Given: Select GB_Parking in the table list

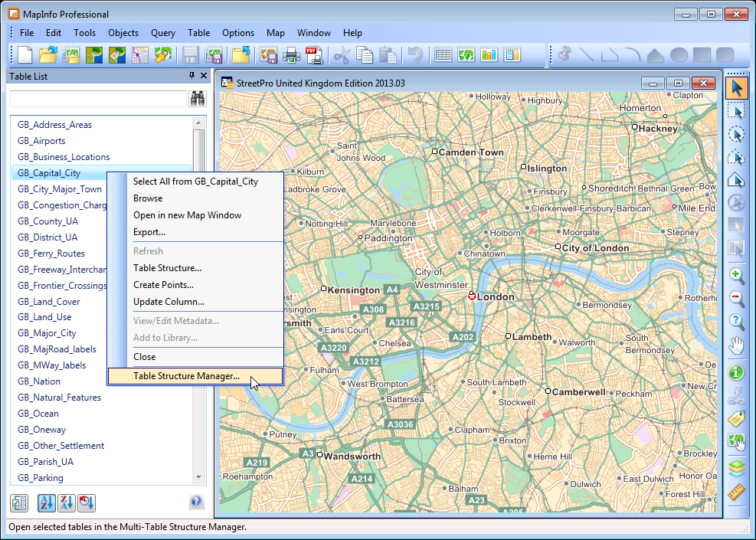Looking at the screenshot, I should point(41,478).
